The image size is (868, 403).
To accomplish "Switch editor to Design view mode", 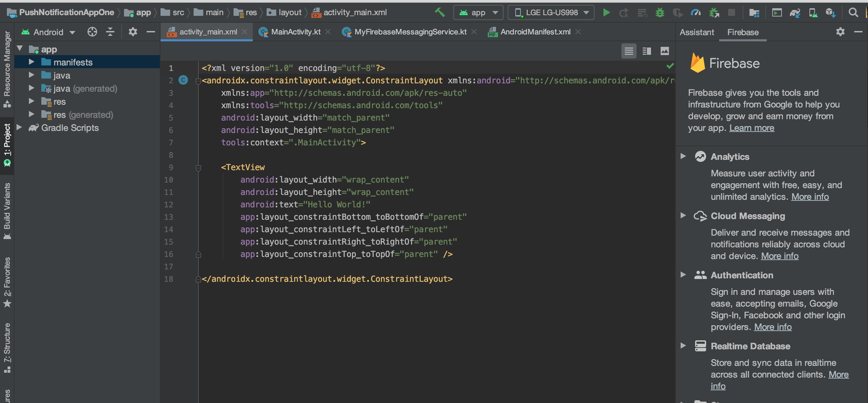I will coord(664,51).
